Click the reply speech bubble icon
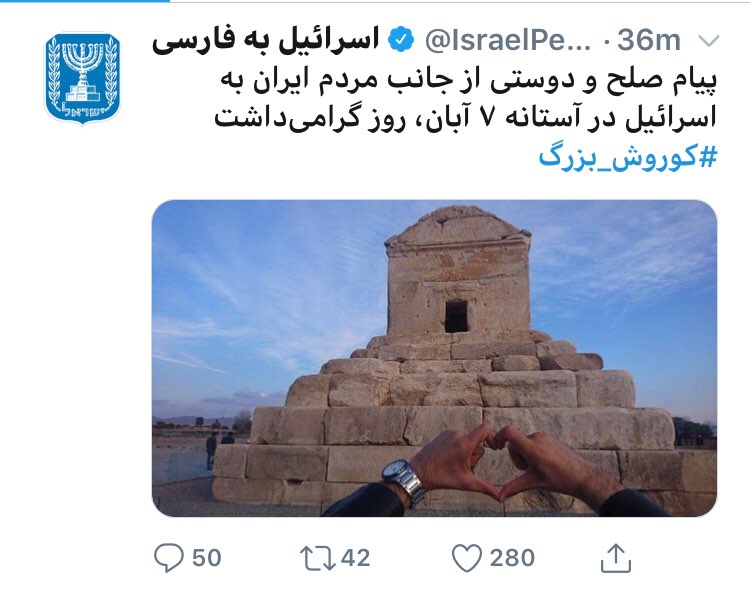Screen dimensions: 750x594 [x=168, y=557]
